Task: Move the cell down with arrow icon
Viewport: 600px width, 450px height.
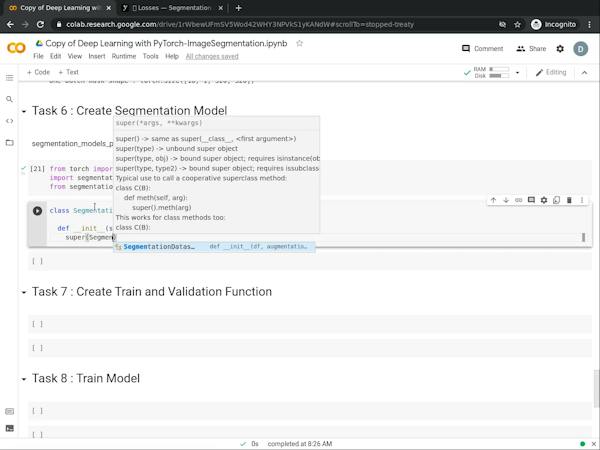Action: pyautogui.click(x=506, y=200)
